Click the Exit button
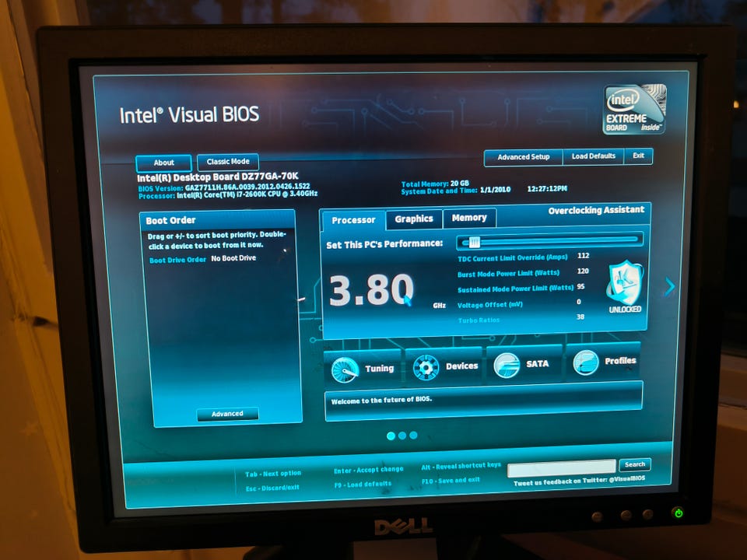Viewport: 747px width, 560px height. [638, 156]
